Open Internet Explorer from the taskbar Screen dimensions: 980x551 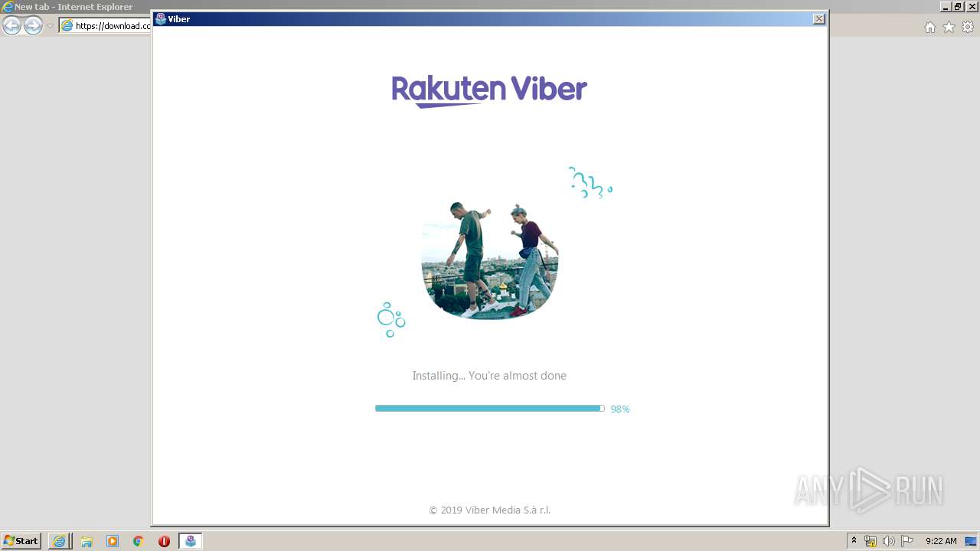(59, 541)
